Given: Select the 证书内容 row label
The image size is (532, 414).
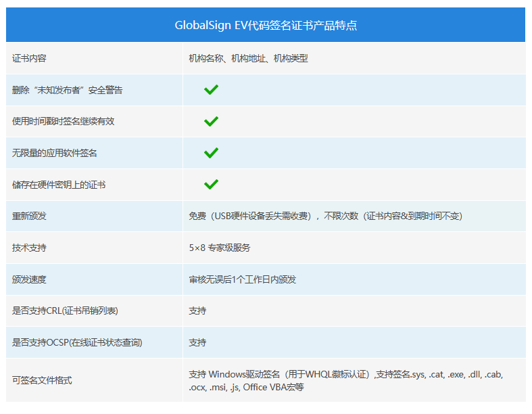Looking at the screenshot, I should (29, 58).
